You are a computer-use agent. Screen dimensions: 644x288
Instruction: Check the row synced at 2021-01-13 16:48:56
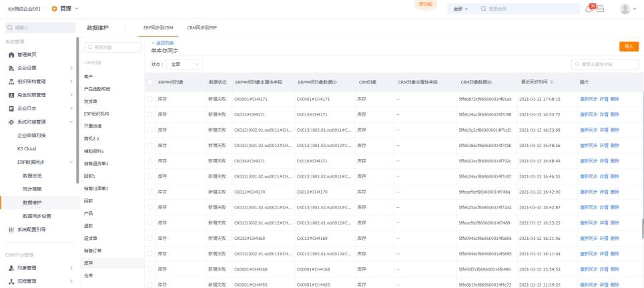pyautogui.click(x=150, y=146)
